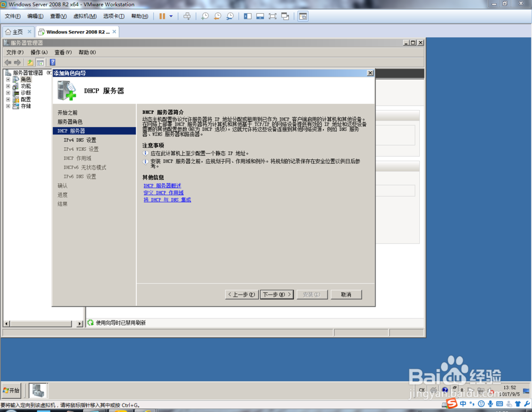Click the forward arrow in Server Manager toolbar
The image size is (532, 412).
click(18, 62)
